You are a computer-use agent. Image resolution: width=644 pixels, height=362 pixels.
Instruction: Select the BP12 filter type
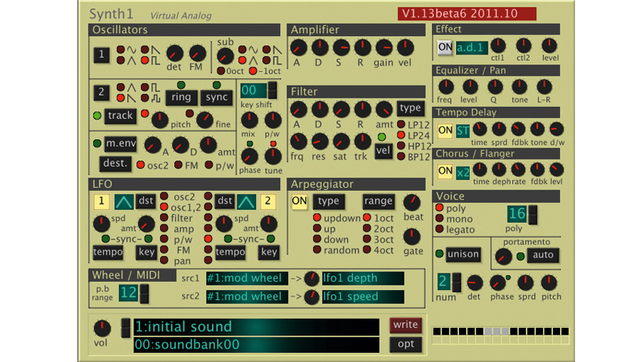click(401, 156)
